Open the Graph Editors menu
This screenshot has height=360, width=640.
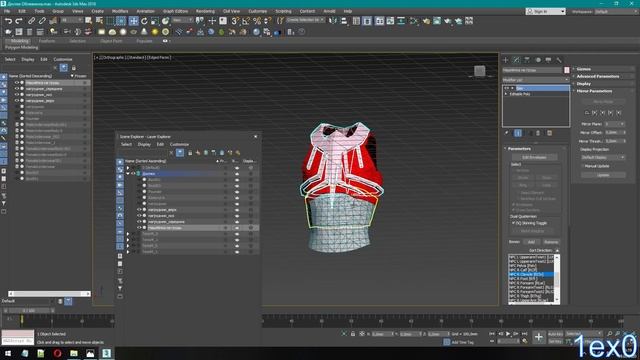tap(176, 11)
